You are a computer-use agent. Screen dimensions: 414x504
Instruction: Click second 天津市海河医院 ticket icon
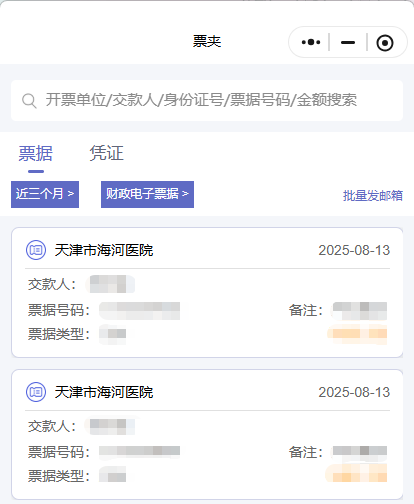[x=36, y=392]
